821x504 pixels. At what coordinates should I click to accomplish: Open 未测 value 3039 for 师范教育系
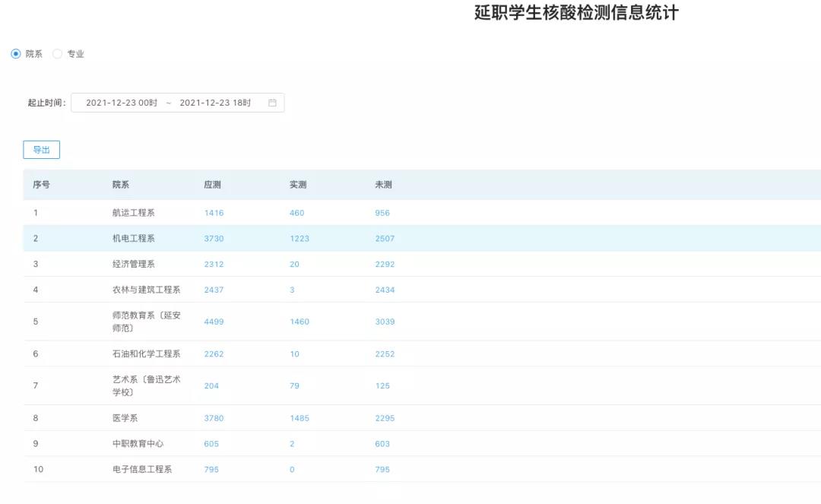(385, 322)
